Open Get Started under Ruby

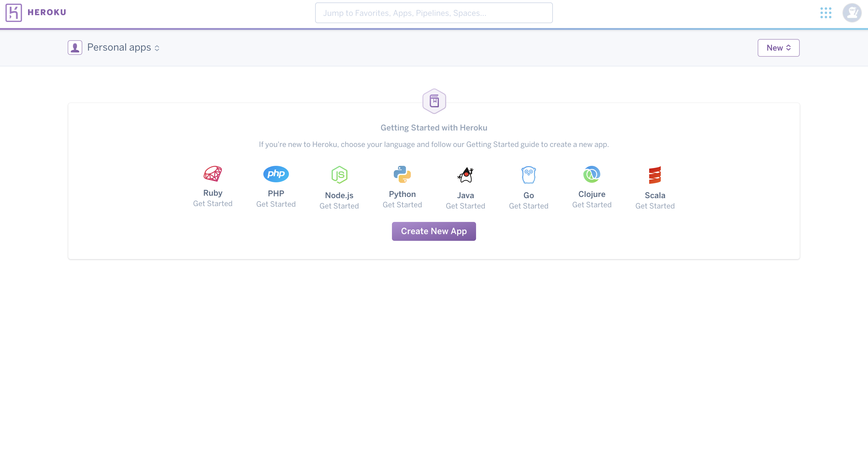click(x=213, y=204)
